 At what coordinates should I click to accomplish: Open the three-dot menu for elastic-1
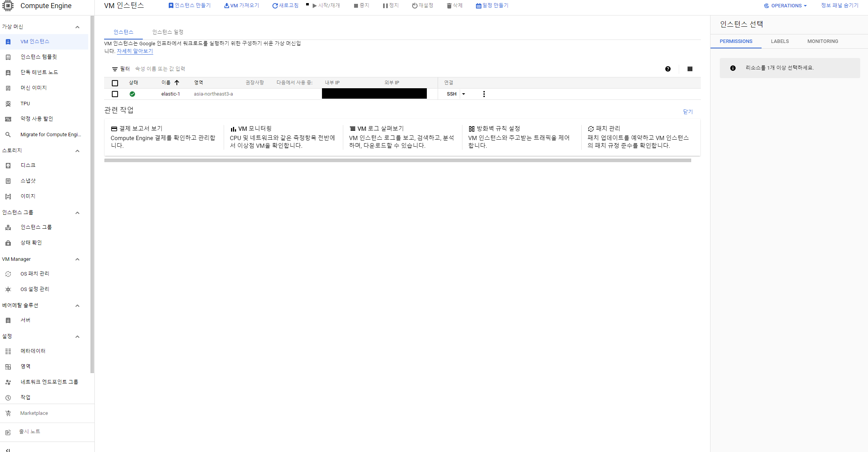(484, 94)
